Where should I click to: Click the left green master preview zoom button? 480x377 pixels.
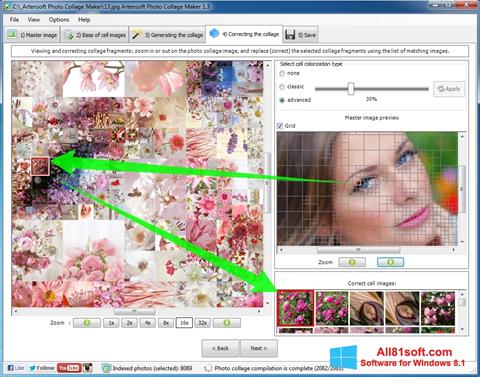[x=352, y=262]
